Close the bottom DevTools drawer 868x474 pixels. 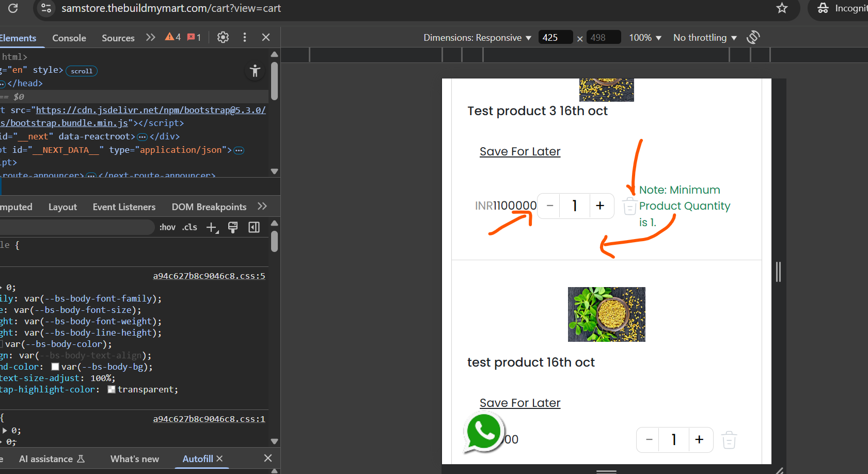(268, 458)
